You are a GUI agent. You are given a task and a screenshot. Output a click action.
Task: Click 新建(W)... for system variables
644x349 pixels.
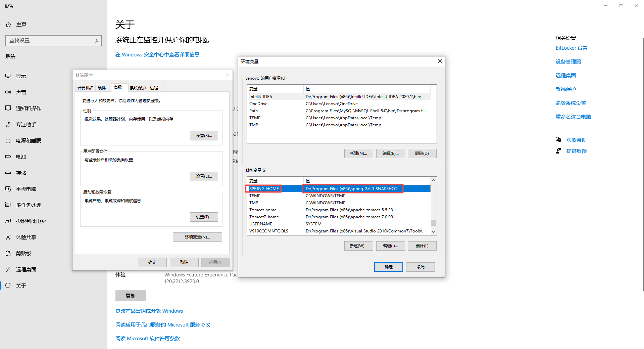(358, 246)
